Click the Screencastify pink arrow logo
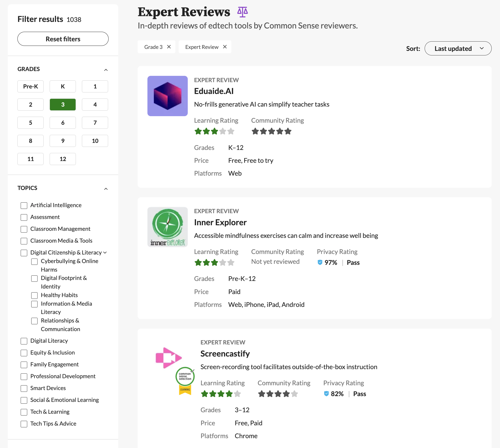 coord(168,358)
